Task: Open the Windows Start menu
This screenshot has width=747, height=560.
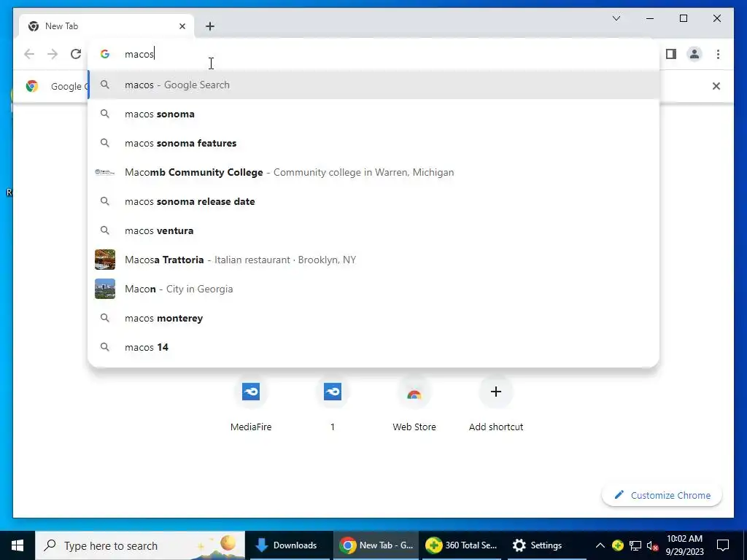Action: point(18,545)
